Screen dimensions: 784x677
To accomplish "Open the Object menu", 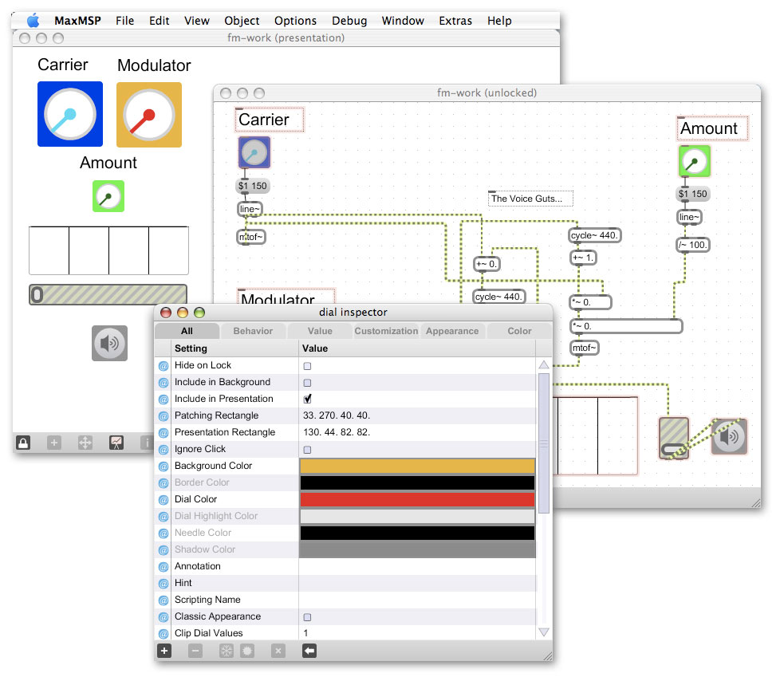I will [242, 21].
